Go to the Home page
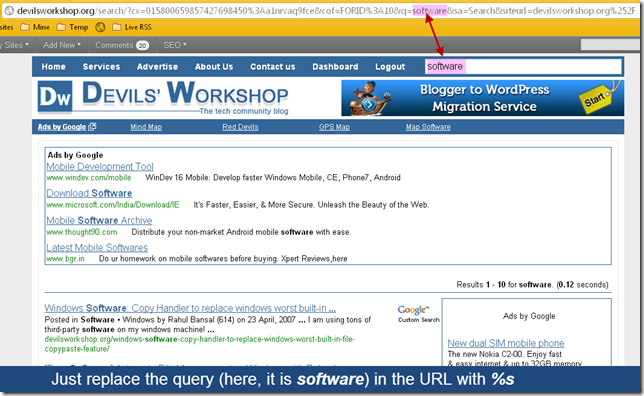The width and height of the screenshot is (644, 396). 53,67
